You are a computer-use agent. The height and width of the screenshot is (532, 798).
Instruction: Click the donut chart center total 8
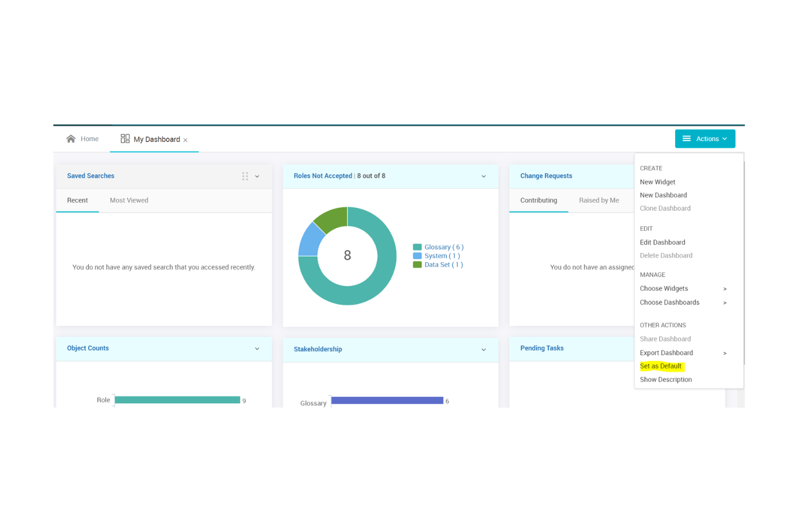pos(347,255)
